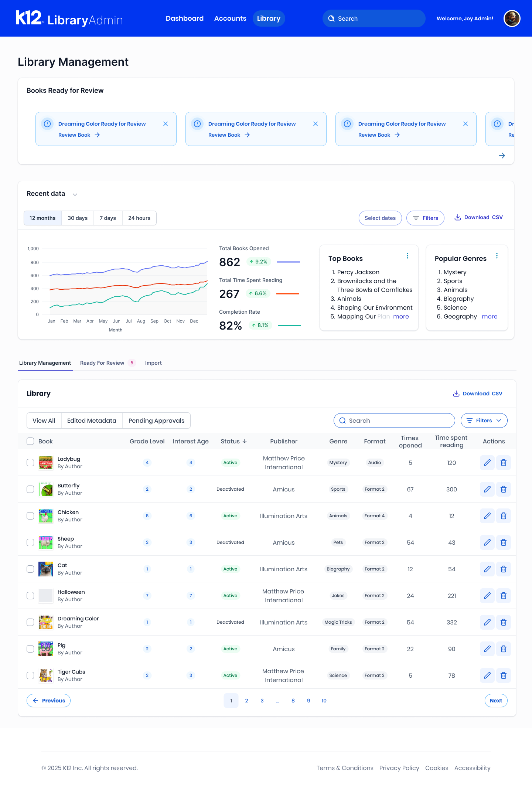The height and width of the screenshot is (790, 532).
Task: Open the Select dates picker
Action: pos(380,218)
